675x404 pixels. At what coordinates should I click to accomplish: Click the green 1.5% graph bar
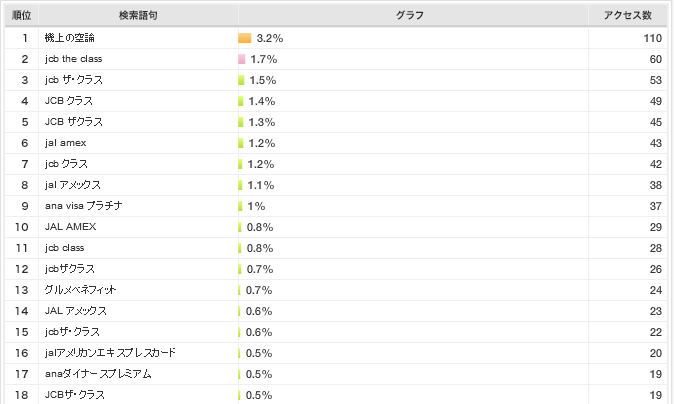[x=241, y=80]
